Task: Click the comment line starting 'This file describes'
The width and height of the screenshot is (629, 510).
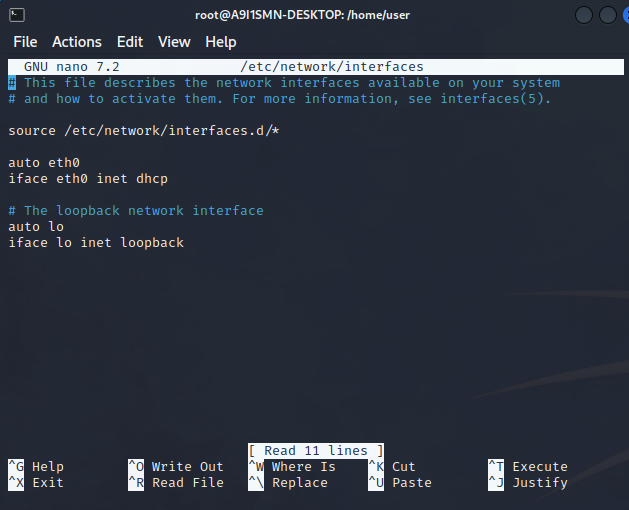Action: (x=284, y=83)
